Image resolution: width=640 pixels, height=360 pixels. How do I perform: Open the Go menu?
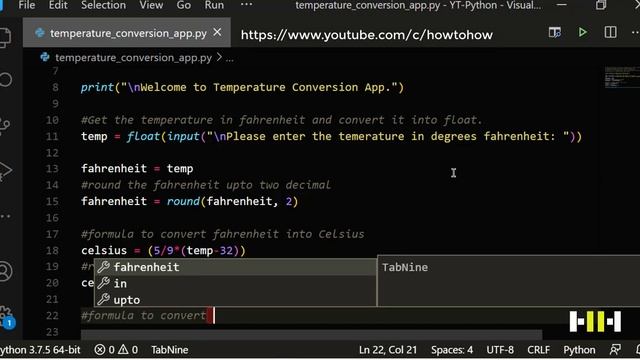183,5
